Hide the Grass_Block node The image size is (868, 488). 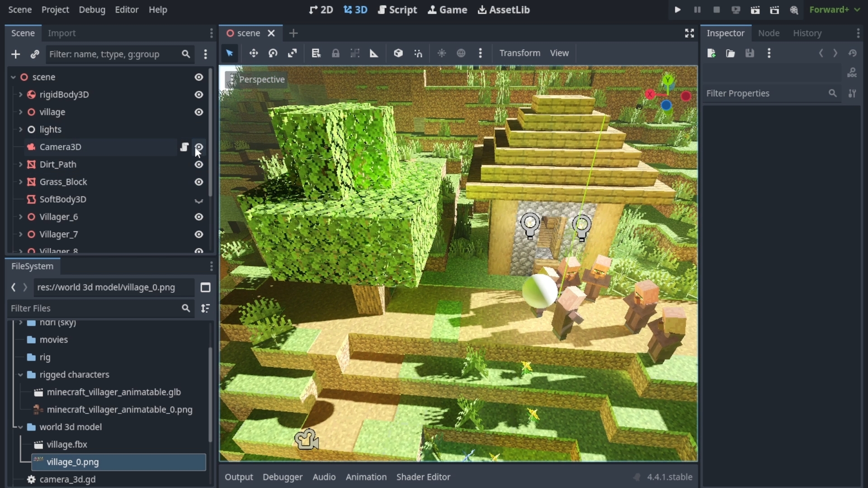click(x=199, y=182)
